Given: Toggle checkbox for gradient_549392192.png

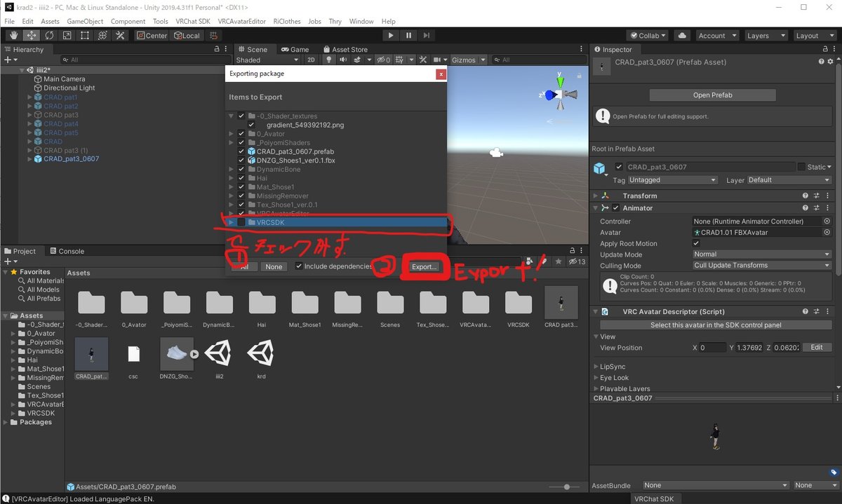Looking at the screenshot, I should pos(250,125).
